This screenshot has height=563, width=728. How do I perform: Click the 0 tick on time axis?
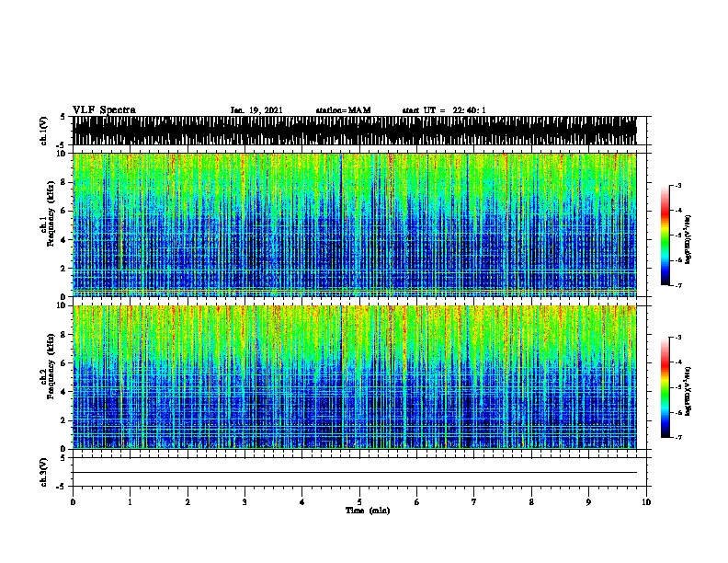point(73,502)
